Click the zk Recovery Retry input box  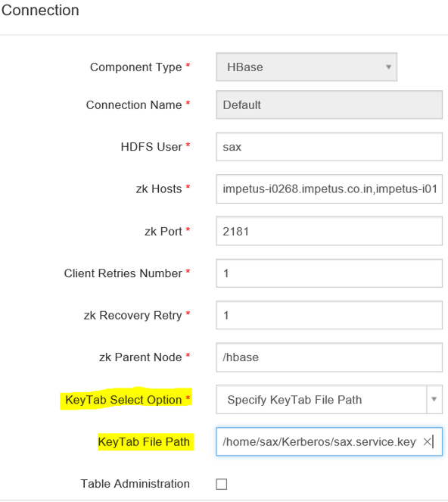329,315
